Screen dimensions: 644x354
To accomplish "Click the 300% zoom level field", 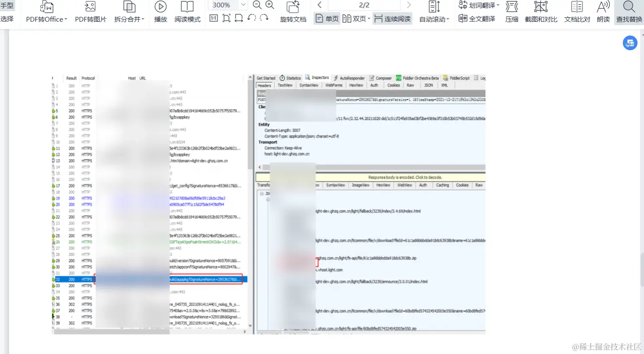I will [223, 5].
